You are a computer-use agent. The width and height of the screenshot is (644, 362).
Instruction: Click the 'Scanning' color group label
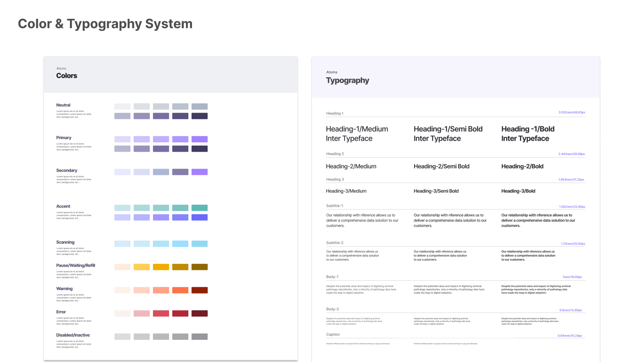tap(65, 242)
